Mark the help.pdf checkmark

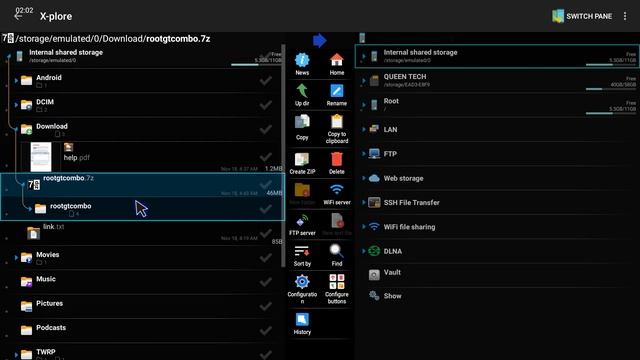point(266,157)
